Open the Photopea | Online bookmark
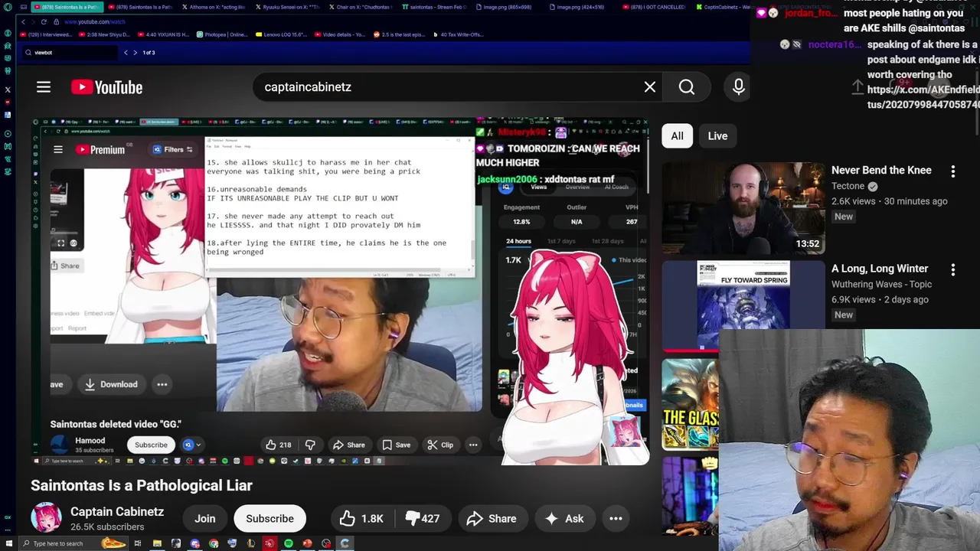 tap(222, 34)
